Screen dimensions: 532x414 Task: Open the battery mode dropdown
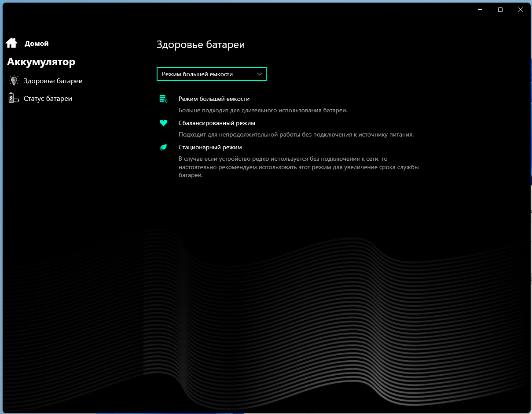pos(212,74)
